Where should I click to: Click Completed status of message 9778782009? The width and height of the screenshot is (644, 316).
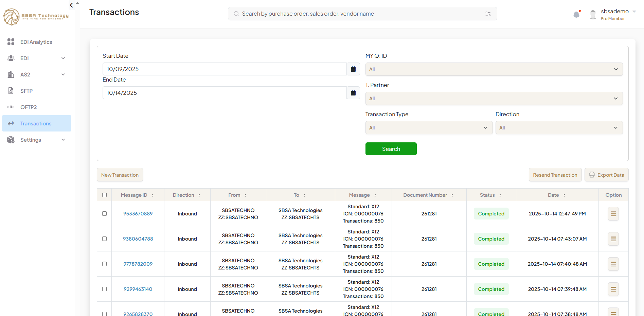click(x=491, y=264)
